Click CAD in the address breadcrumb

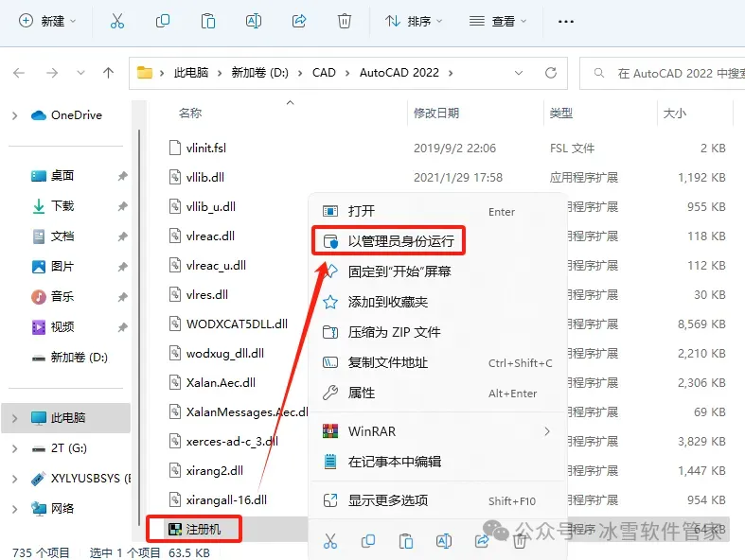point(324,73)
